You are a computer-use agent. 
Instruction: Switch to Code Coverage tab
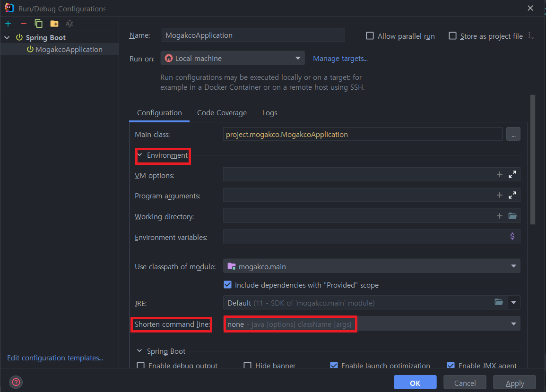222,113
